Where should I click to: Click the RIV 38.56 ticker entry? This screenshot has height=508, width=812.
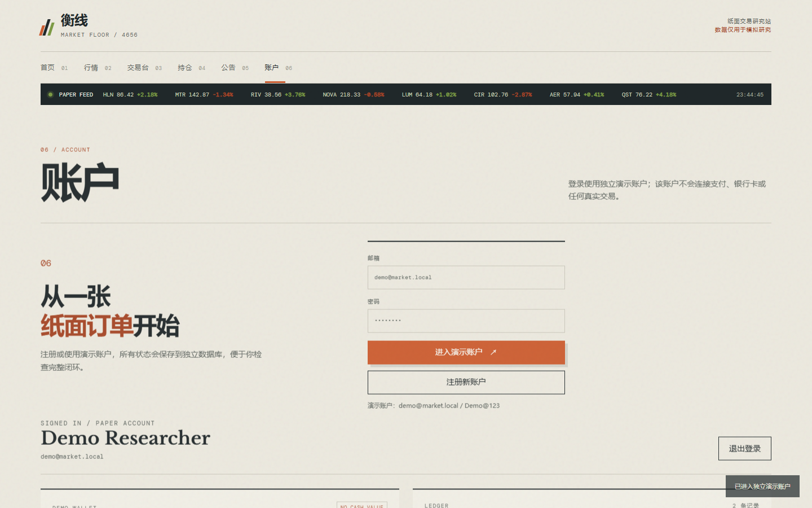[x=278, y=95]
